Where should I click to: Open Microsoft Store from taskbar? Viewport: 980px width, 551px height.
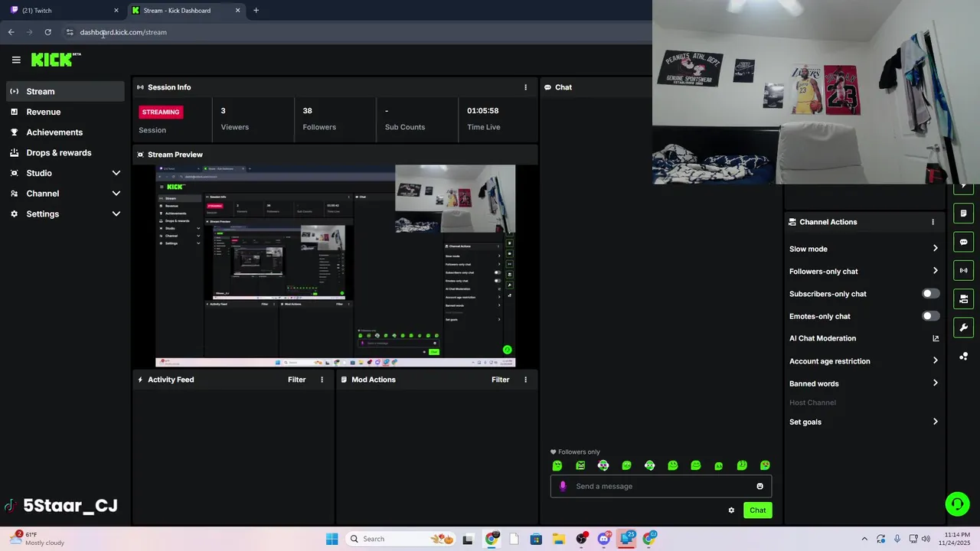pyautogui.click(x=536, y=539)
